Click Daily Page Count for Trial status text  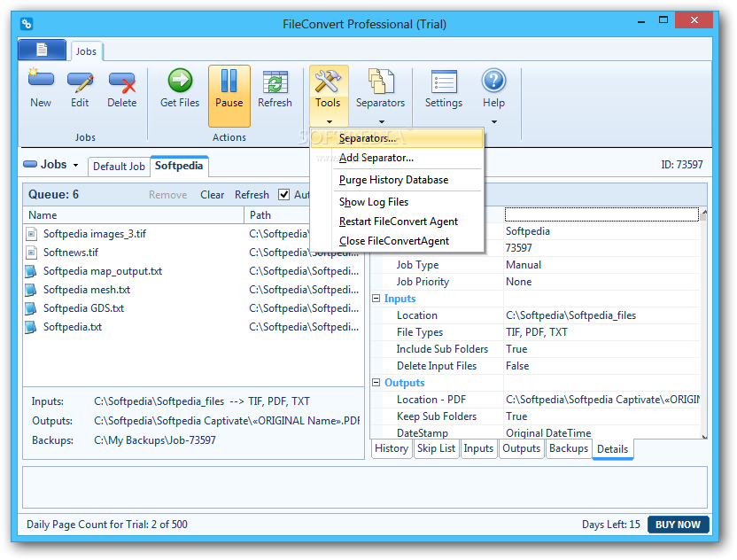(x=107, y=525)
